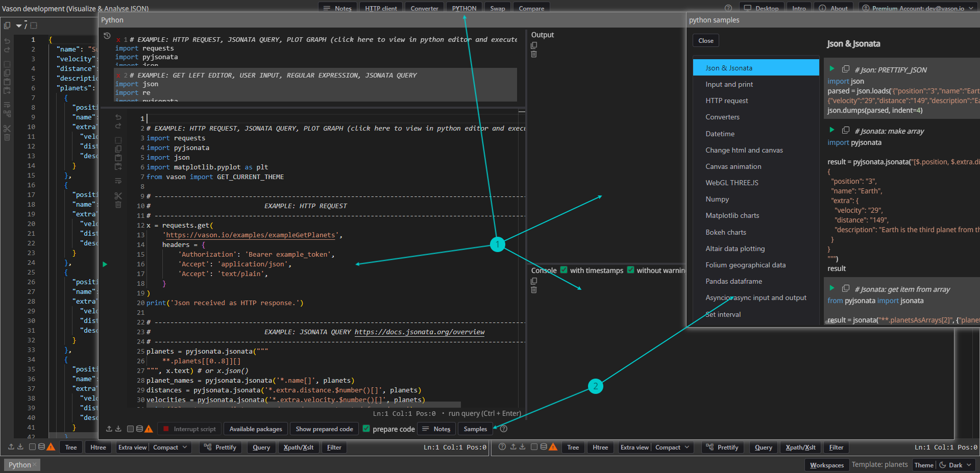Switch to the Converter tab

point(424,8)
